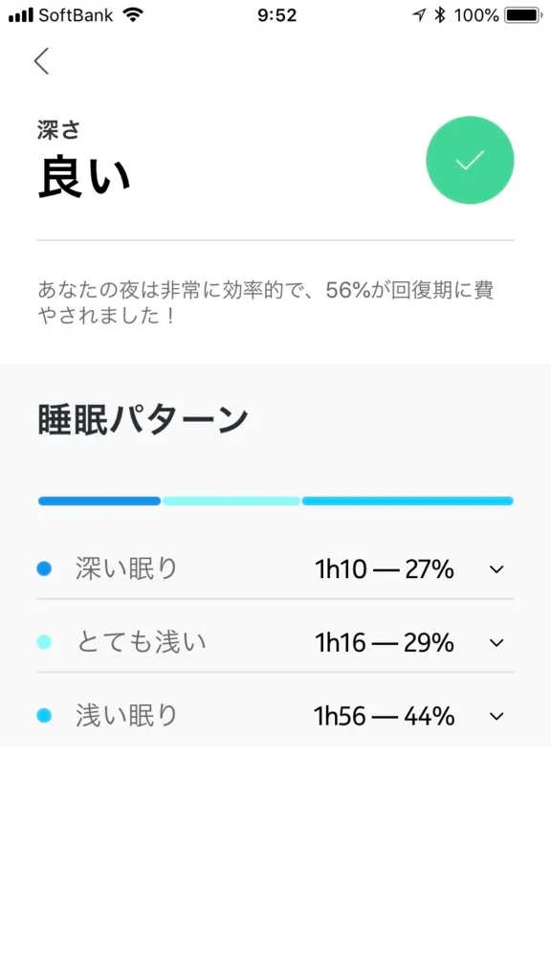This screenshot has width=551, height=980.
Task: Tap the battery indicator icon
Action: 524,15
